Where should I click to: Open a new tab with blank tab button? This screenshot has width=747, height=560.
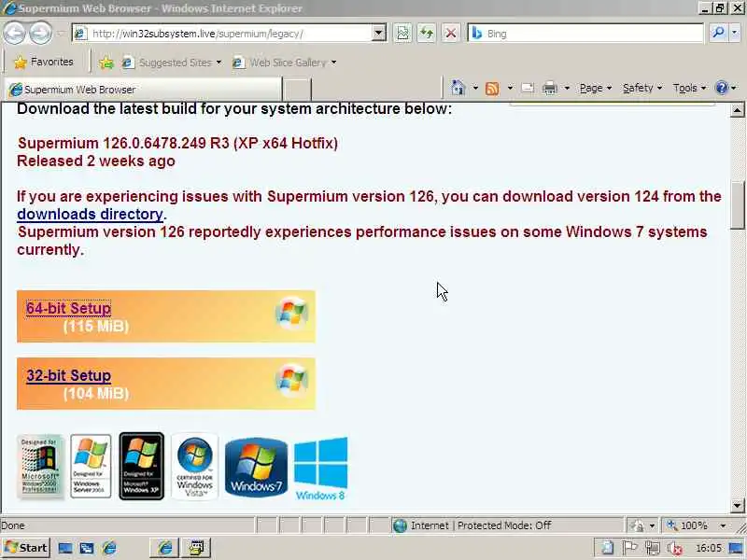point(297,90)
